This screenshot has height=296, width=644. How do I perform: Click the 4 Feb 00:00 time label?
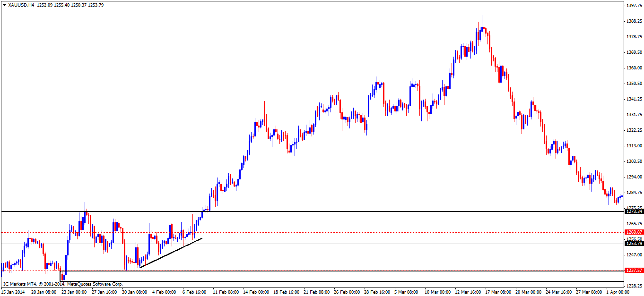click(164, 292)
